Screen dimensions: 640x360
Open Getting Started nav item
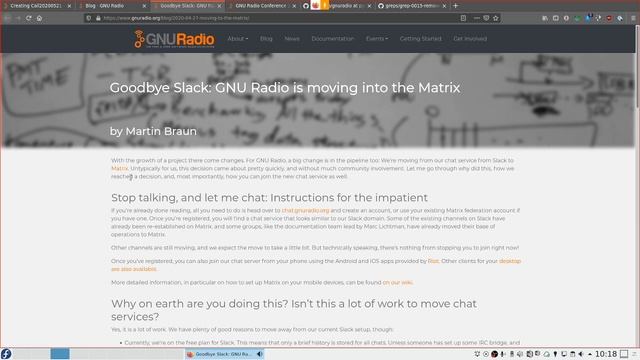[x=420, y=39]
